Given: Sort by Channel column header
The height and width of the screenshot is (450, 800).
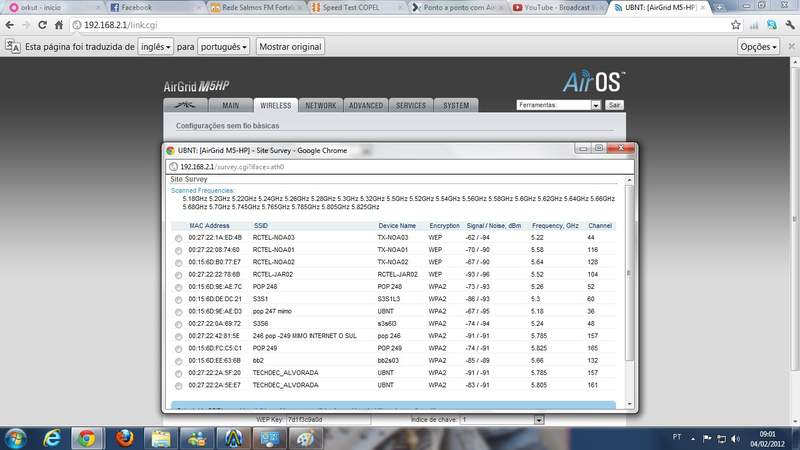Looking at the screenshot, I should [599, 226].
